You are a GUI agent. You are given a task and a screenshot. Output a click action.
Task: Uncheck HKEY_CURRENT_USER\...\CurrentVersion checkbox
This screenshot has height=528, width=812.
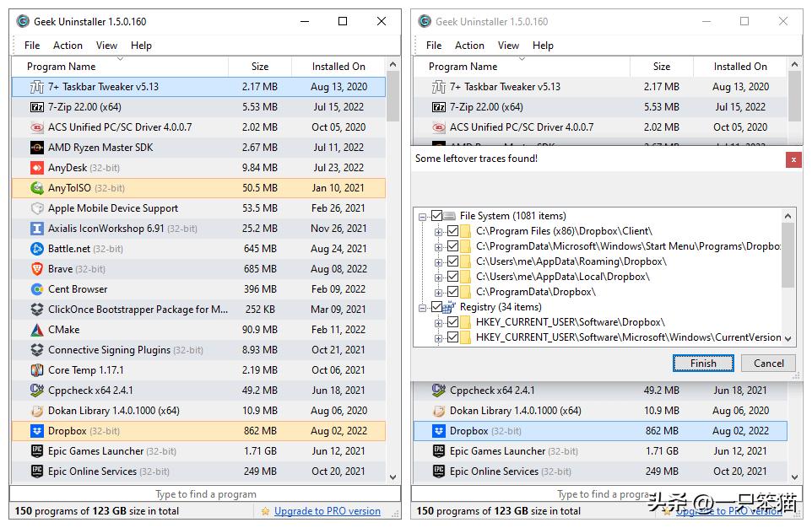pos(452,337)
